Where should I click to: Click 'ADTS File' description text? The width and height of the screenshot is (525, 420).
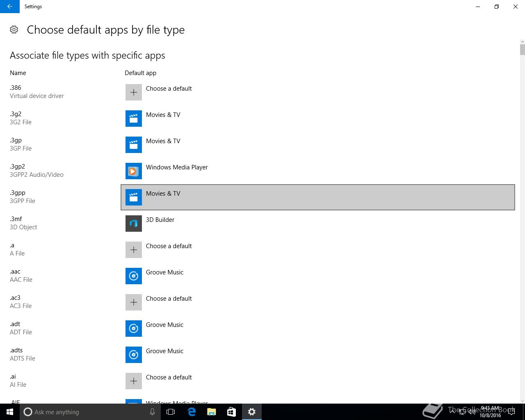(23, 358)
